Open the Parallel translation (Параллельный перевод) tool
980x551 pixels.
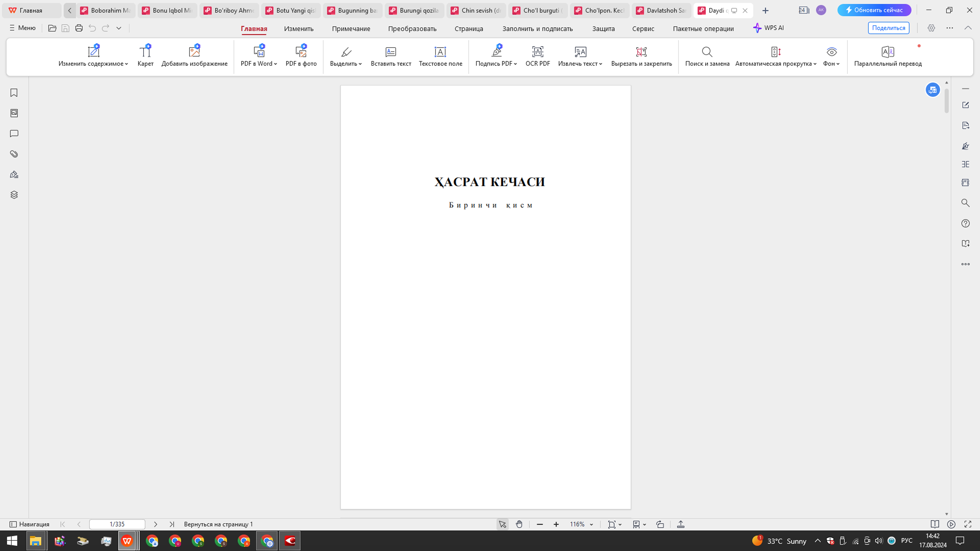click(888, 52)
